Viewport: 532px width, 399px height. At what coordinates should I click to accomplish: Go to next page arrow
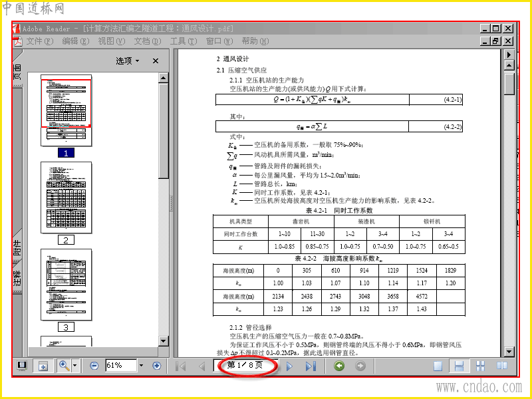click(289, 366)
